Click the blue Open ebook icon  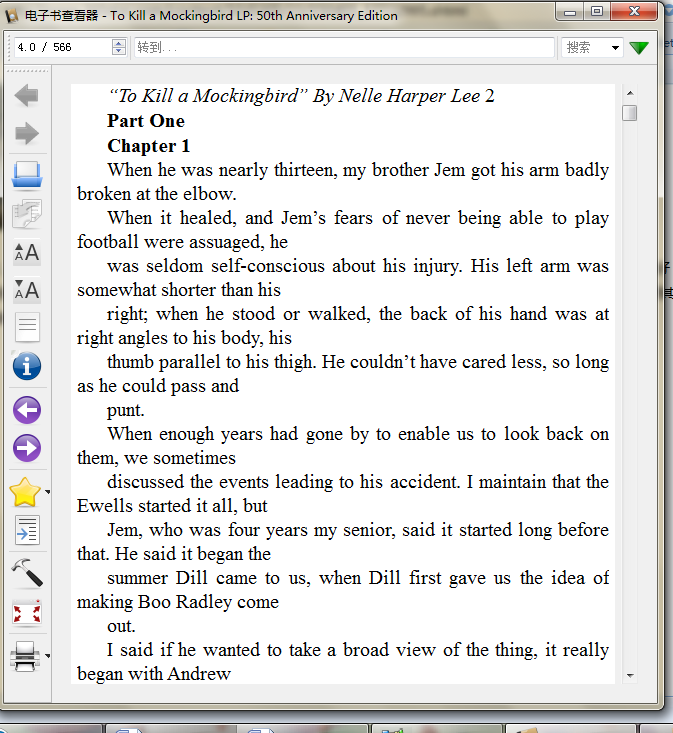pos(27,176)
